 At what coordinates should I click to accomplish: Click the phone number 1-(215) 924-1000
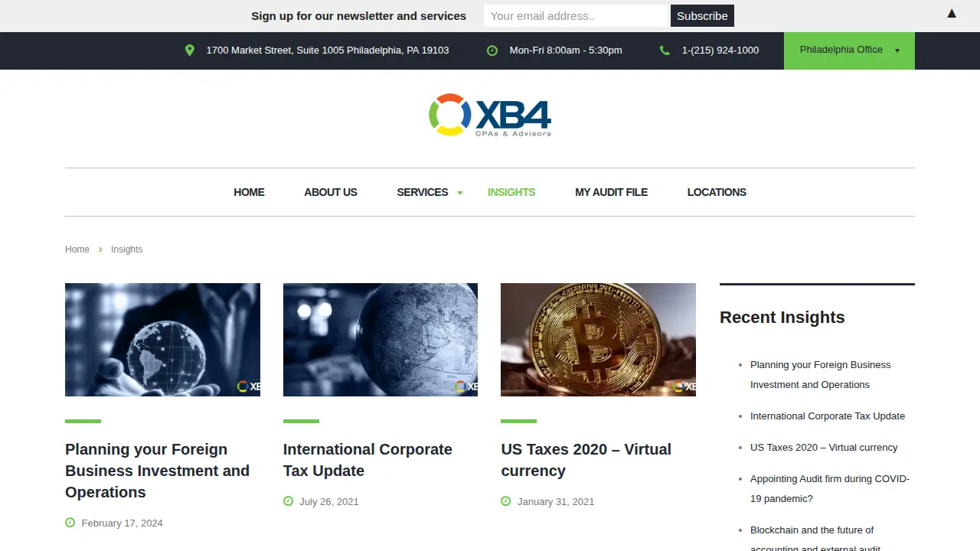click(720, 51)
